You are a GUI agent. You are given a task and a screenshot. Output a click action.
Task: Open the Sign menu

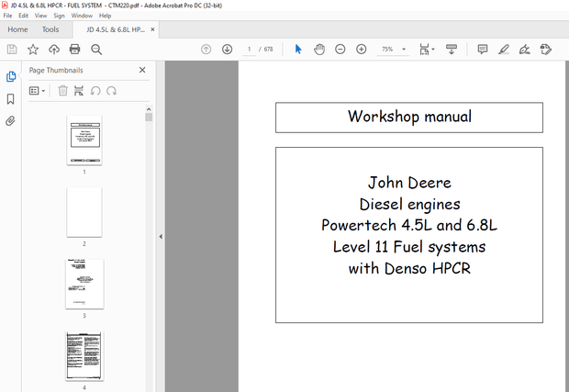(59, 16)
